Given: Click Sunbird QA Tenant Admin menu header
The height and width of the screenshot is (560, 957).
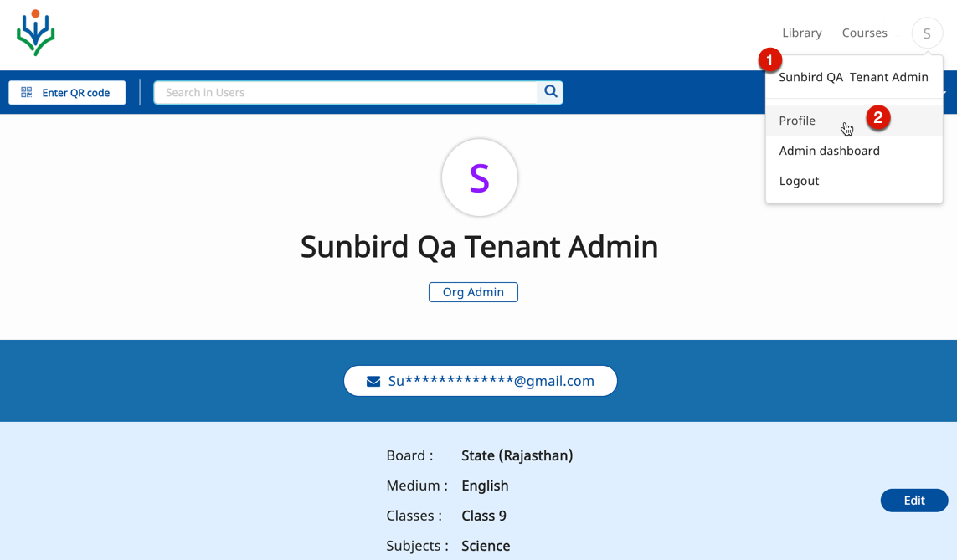Looking at the screenshot, I should click(x=853, y=77).
